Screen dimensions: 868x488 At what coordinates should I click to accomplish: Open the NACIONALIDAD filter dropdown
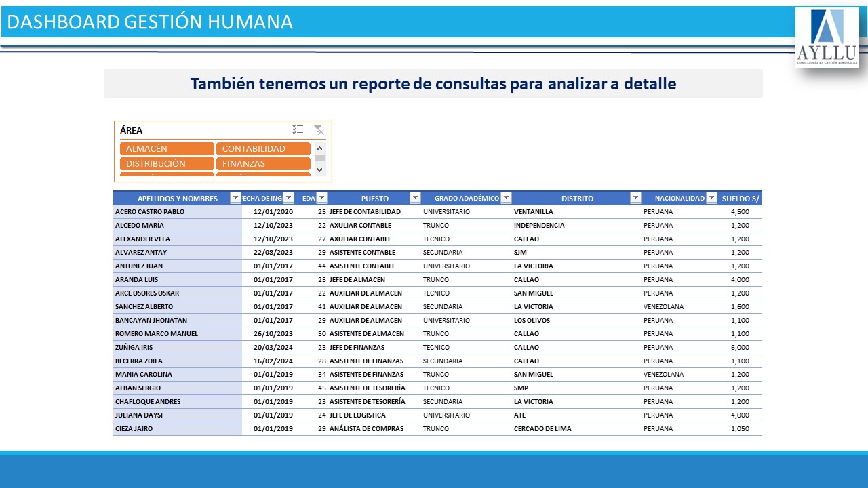(711, 198)
